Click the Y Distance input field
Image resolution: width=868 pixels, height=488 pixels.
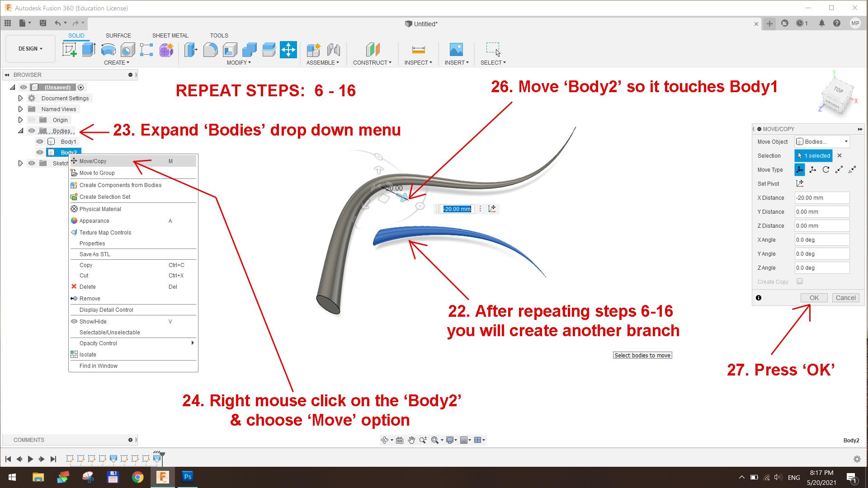coord(821,211)
